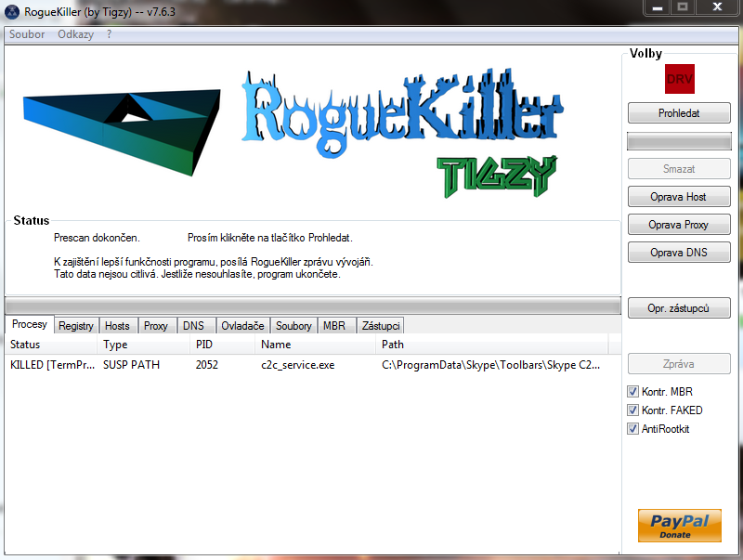
Task: Click the red DRV driver status indicator
Action: point(680,79)
